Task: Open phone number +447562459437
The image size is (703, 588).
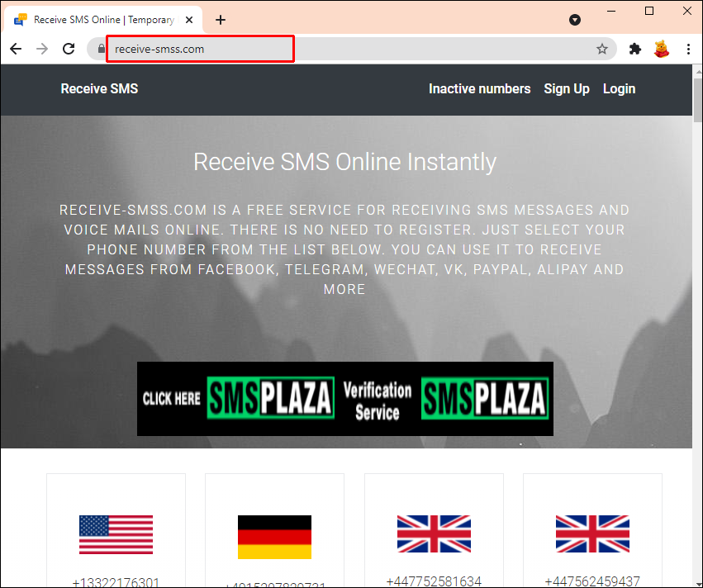Action: [592, 581]
